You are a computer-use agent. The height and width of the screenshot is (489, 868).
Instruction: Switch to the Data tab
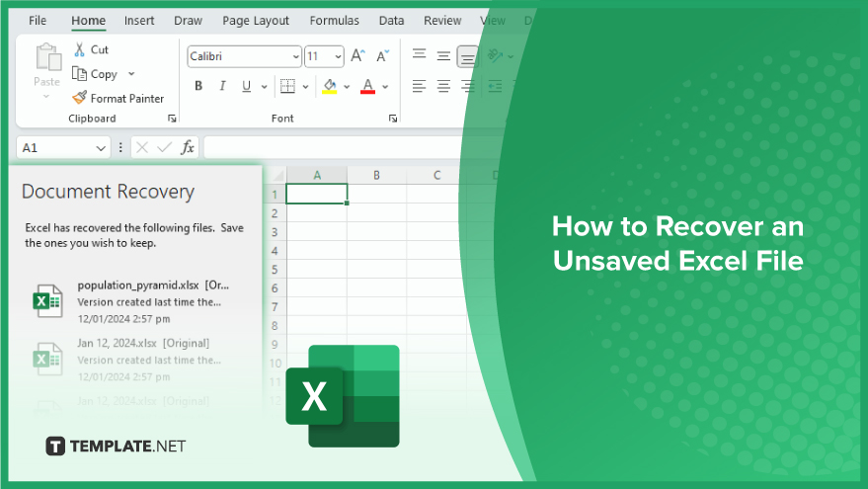[391, 21]
